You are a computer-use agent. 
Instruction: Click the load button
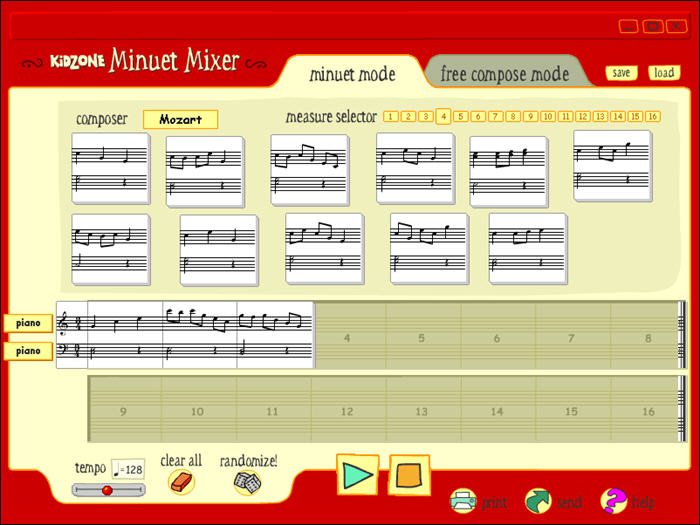click(664, 73)
